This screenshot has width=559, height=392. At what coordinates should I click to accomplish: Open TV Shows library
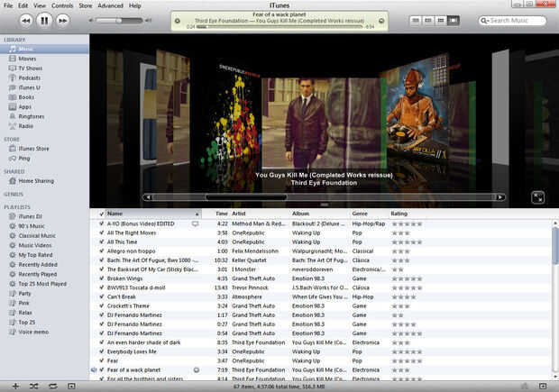coord(30,68)
